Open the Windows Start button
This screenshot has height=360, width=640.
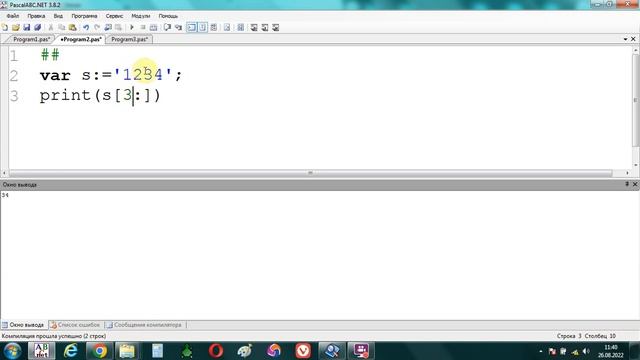pos(13,351)
